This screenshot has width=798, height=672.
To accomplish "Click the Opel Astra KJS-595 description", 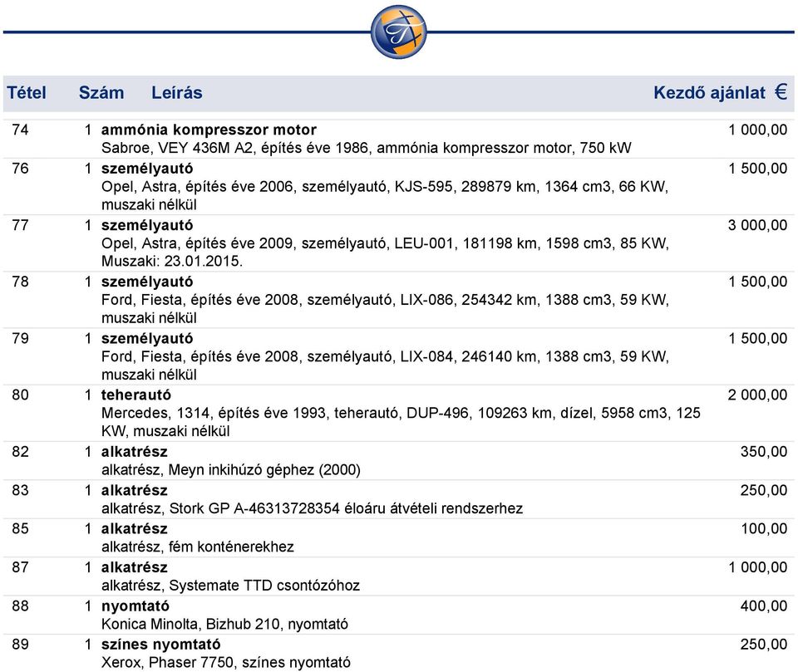I will pyautogui.click(x=384, y=195).
